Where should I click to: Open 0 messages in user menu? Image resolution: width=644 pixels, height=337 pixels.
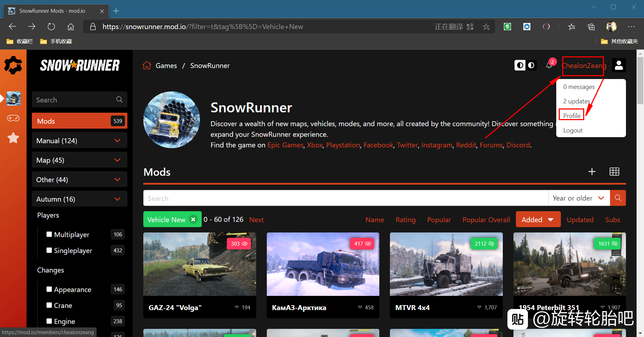[579, 87]
